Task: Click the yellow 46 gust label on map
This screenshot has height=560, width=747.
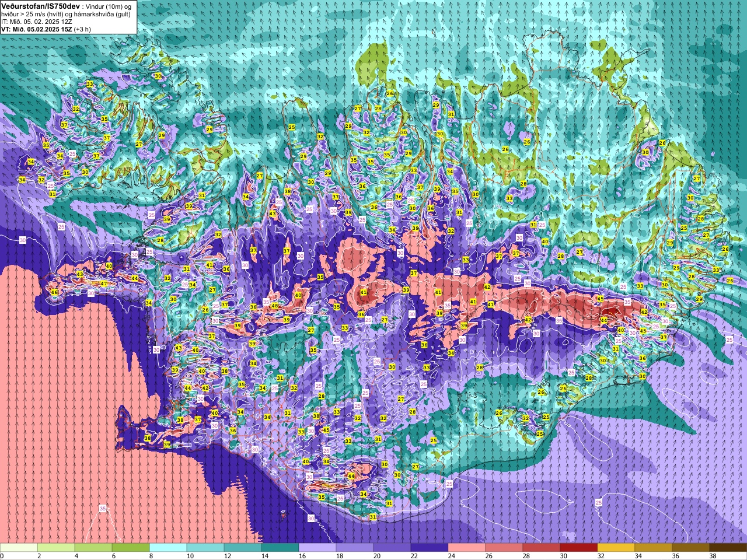Action: (x=54, y=292)
